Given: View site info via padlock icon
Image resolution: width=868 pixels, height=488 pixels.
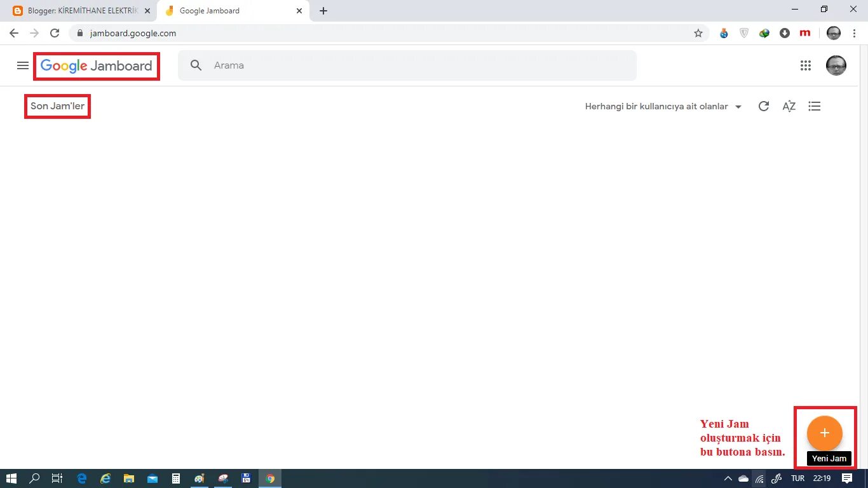Looking at the screenshot, I should point(79,33).
